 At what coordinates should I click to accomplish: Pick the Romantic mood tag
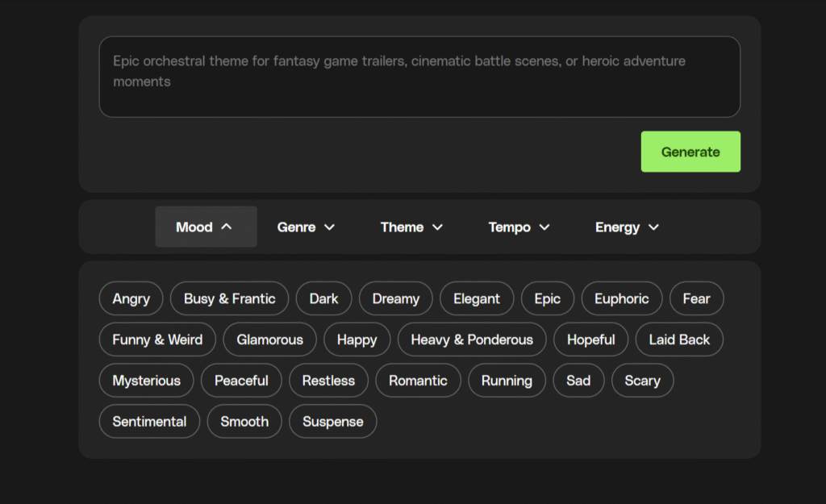(418, 381)
